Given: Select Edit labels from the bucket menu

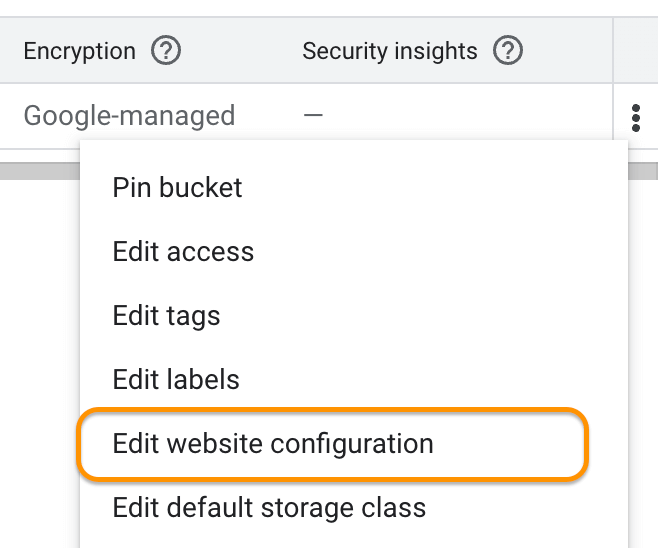Looking at the screenshot, I should (176, 380).
